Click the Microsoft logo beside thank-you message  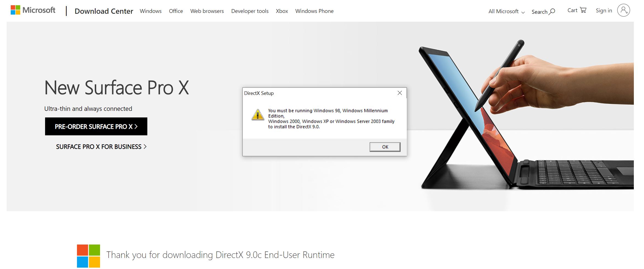[x=88, y=256]
